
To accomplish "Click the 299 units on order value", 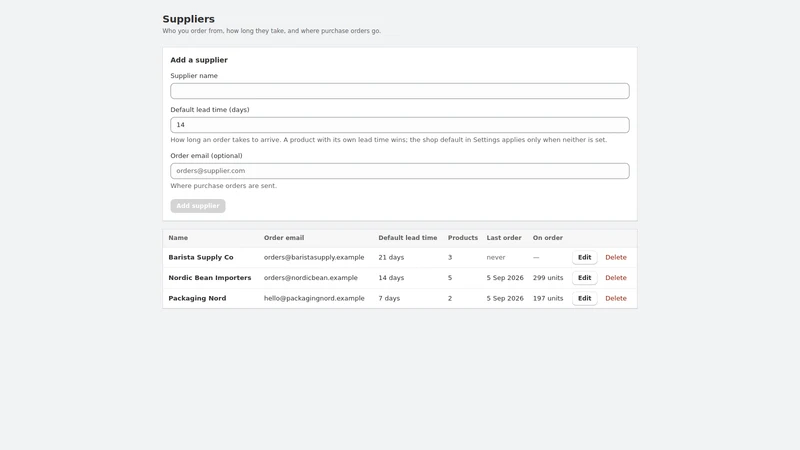I will [548, 278].
